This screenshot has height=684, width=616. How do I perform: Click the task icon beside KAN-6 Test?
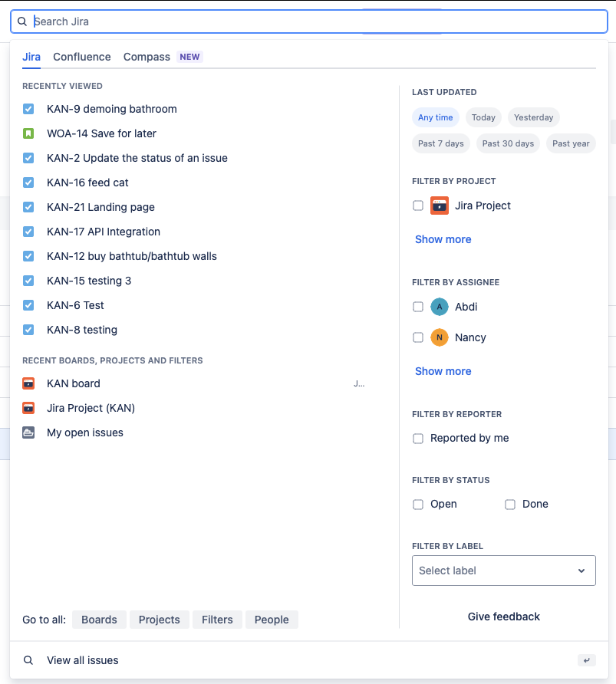pyautogui.click(x=28, y=305)
